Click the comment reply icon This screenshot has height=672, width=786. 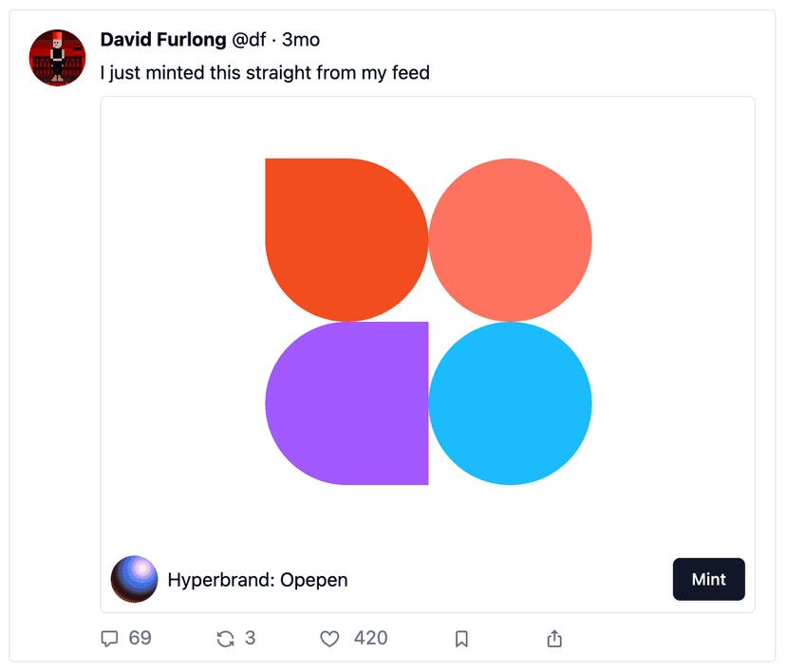tap(110, 639)
